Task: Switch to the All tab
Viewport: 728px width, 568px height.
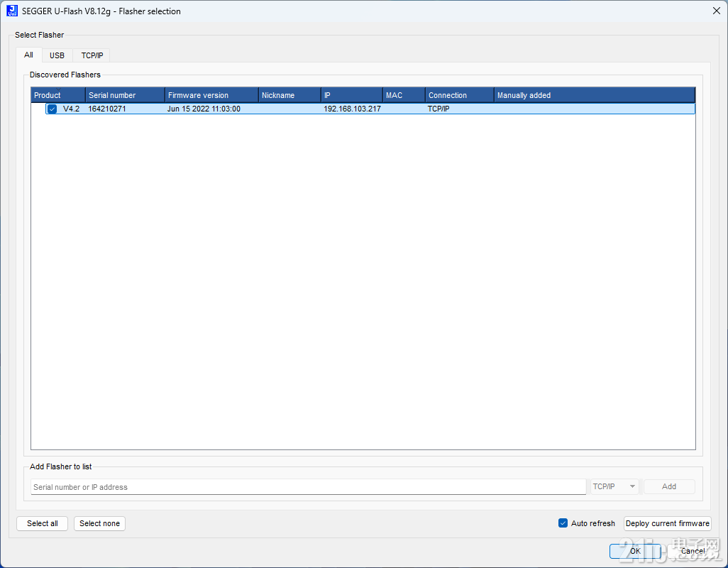Action: click(29, 55)
